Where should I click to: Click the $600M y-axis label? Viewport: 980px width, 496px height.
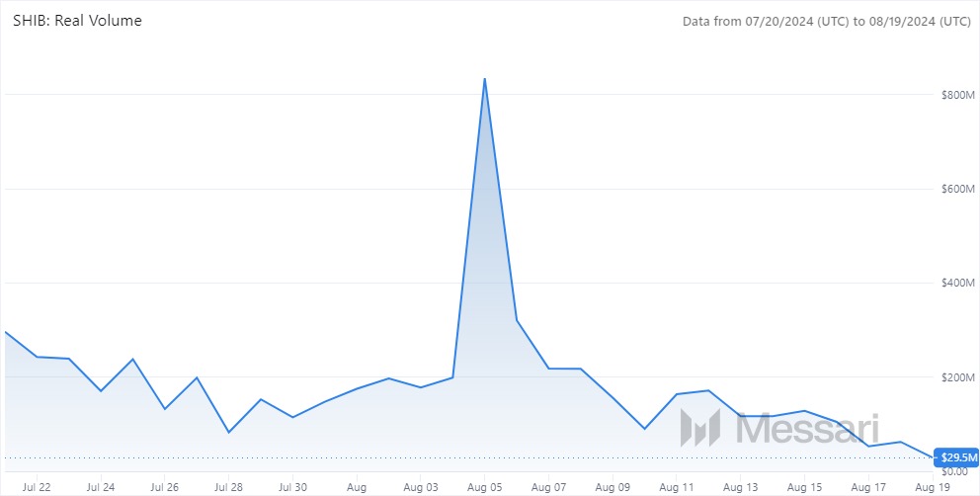[957, 189]
